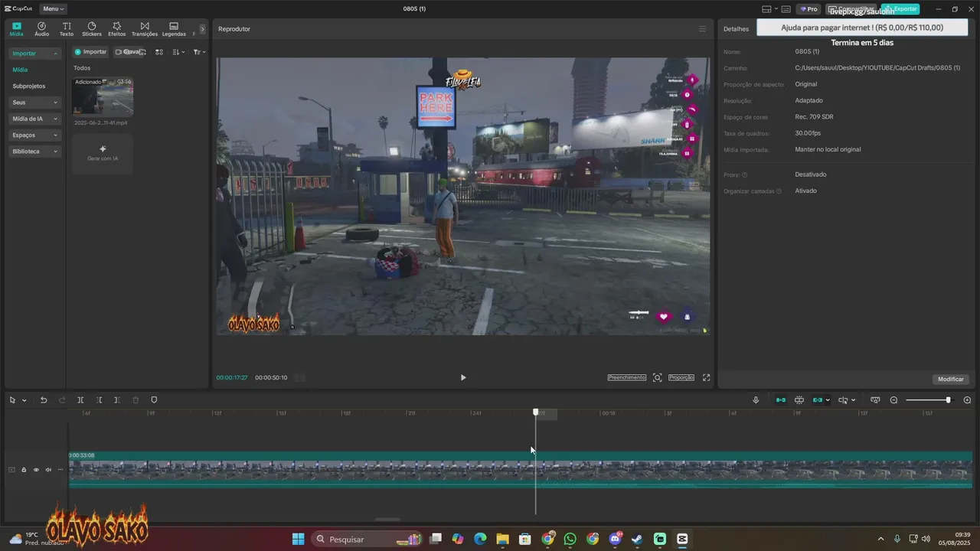
Task: Expand the Biblioteca section
Action: pyautogui.click(x=35, y=152)
